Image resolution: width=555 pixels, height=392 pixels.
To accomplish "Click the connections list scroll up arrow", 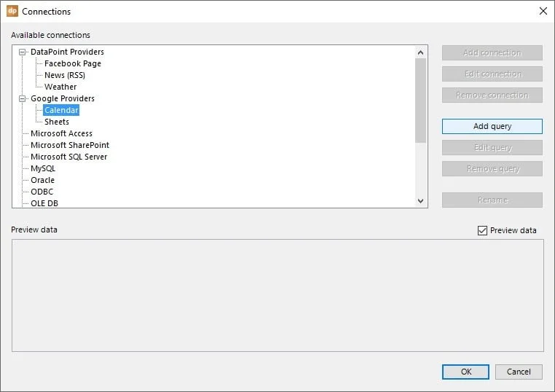I will [x=420, y=52].
